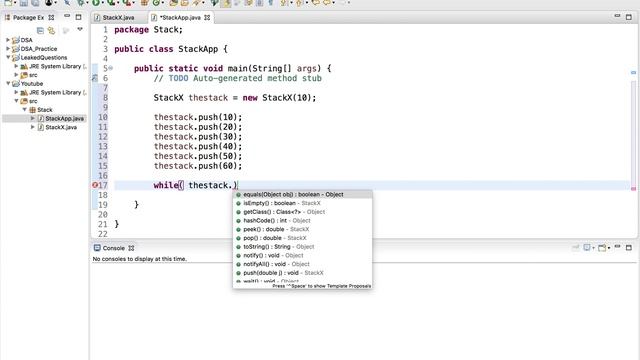Viewport: 640px width, 360px height.
Task: Choose getClass() from autocomplete list
Action: coord(302,212)
